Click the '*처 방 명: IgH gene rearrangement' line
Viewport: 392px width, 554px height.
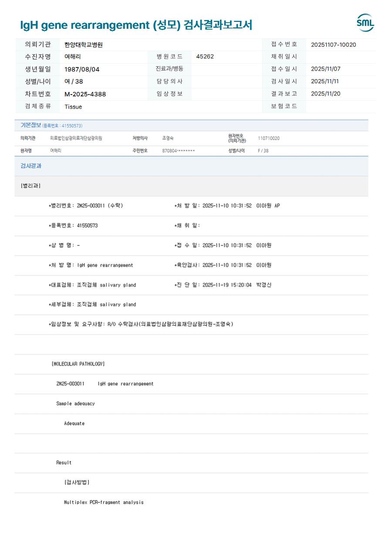coord(91,265)
